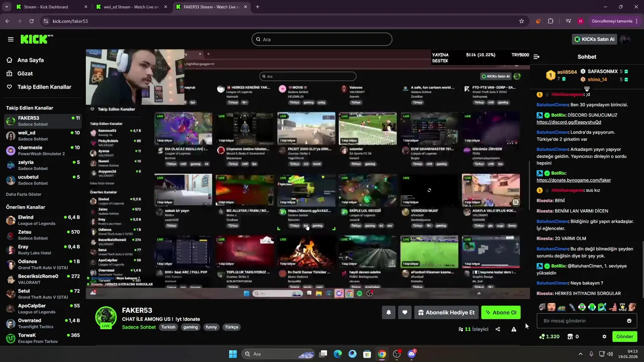Click asli6564 in gift leaderboard
The height and width of the screenshot is (362, 644).
(567, 72)
